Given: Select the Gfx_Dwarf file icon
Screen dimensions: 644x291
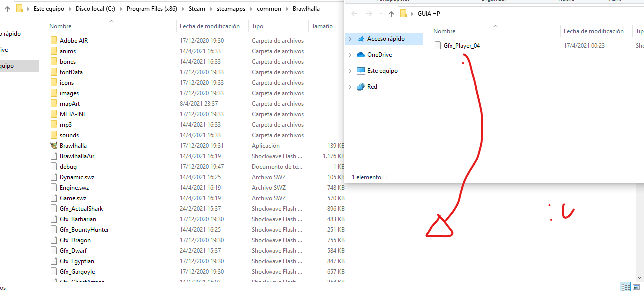Looking at the screenshot, I should (54, 250).
